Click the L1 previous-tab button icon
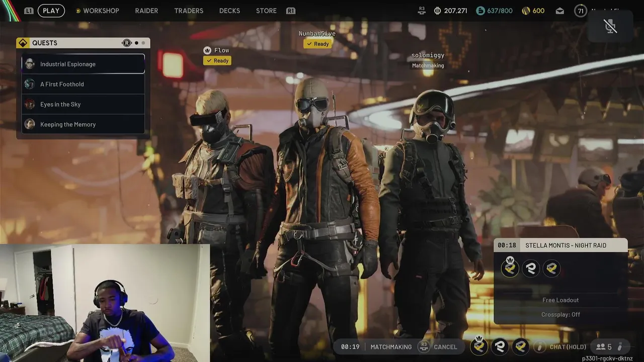 click(x=29, y=11)
